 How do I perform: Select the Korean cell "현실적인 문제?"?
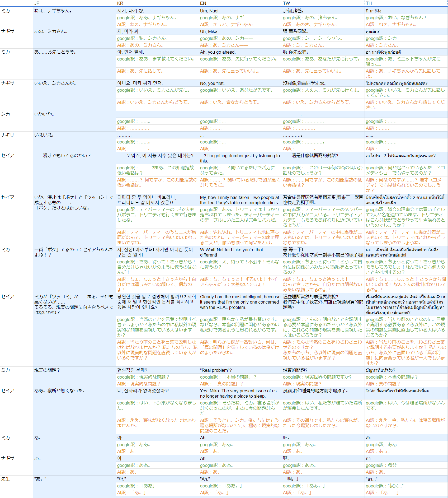pos(157,370)
